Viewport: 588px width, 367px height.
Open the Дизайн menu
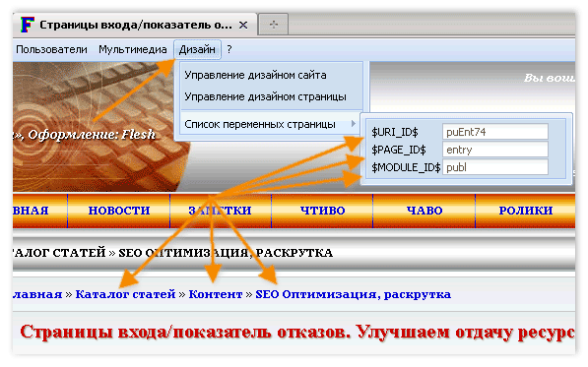pos(197,49)
